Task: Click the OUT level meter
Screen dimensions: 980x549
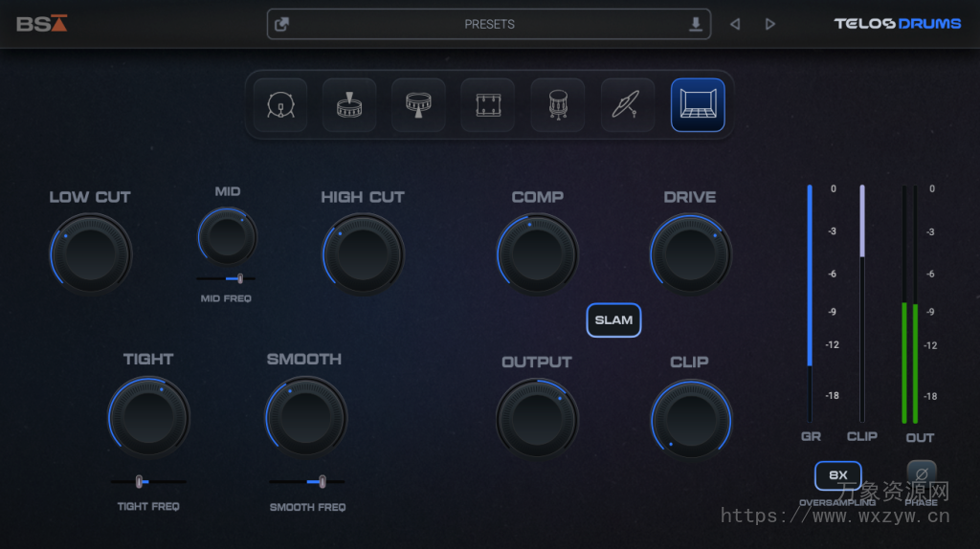Action: [x=910, y=303]
